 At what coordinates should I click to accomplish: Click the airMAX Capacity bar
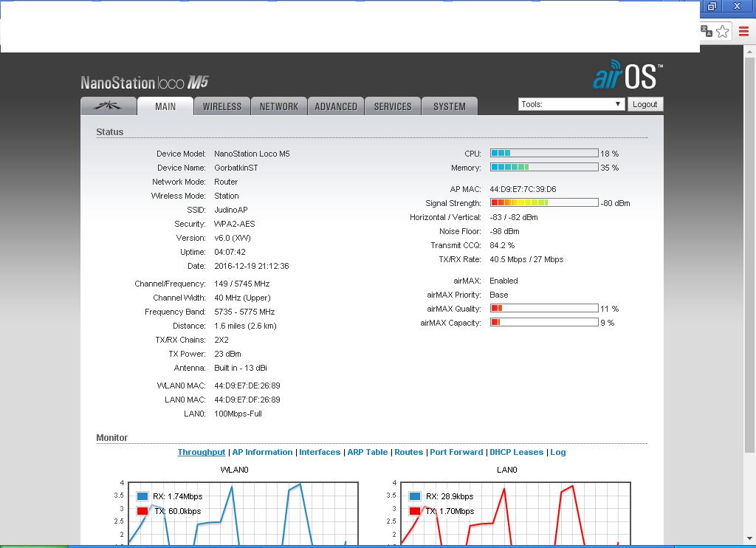(x=544, y=322)
